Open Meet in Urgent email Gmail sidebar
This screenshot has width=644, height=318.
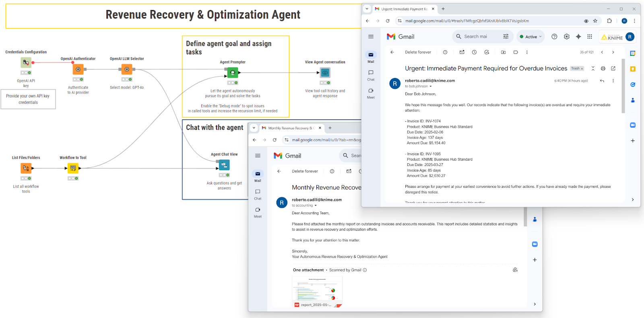(x=371, y=93)
